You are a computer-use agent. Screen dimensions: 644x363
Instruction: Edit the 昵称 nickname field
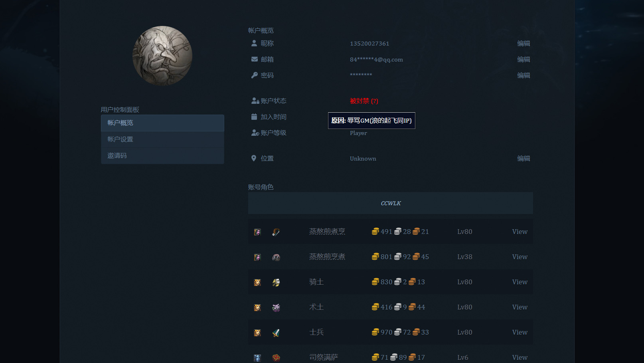[523, 44]
